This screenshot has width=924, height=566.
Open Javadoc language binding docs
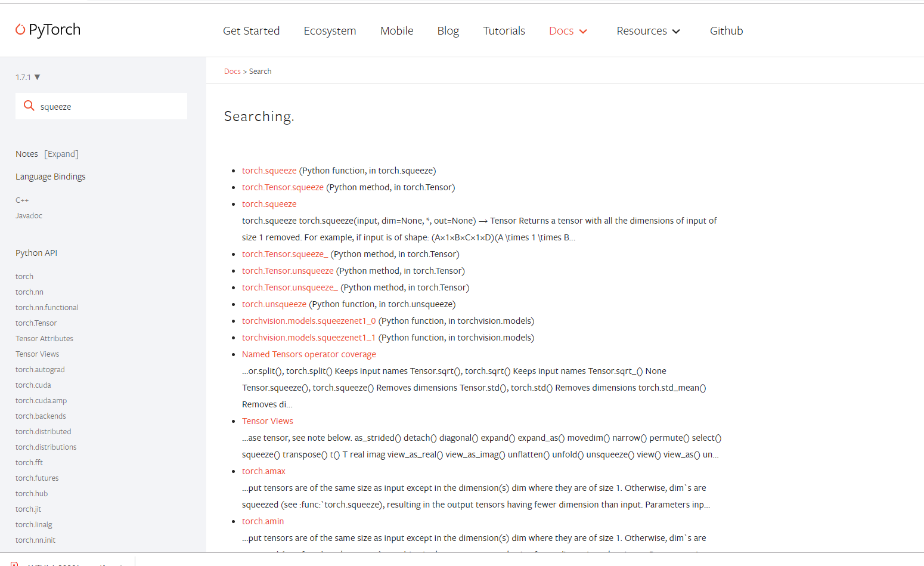29,216
